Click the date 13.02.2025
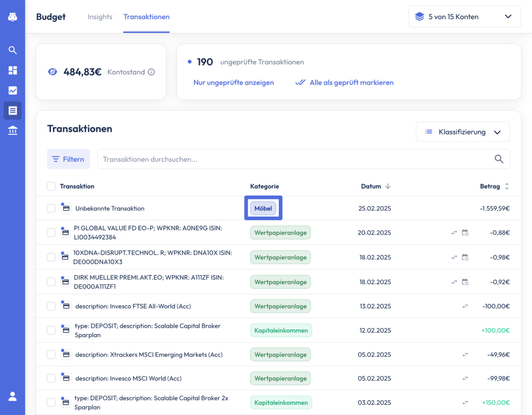The image size is (532, 415). (375, 306)
